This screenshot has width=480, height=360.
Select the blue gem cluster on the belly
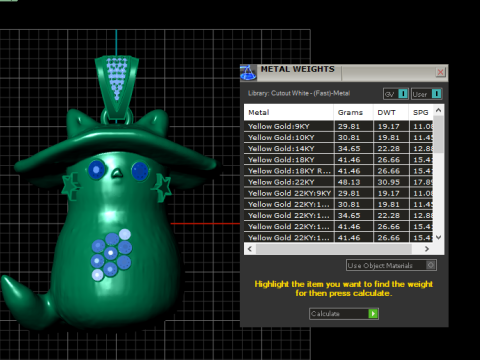pos(112,255)
